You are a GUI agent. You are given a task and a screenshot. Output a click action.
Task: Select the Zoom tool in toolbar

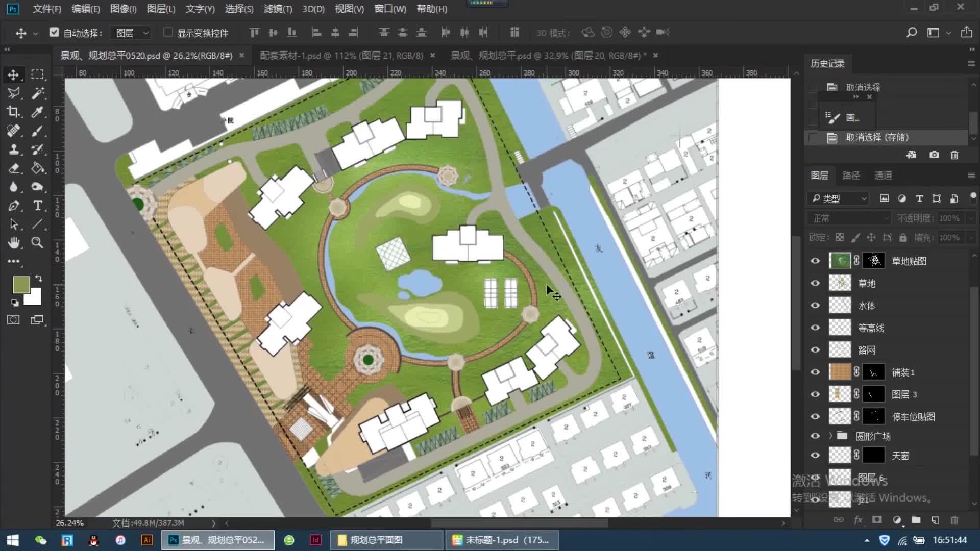pyautogui.click(x=37, y=242)
